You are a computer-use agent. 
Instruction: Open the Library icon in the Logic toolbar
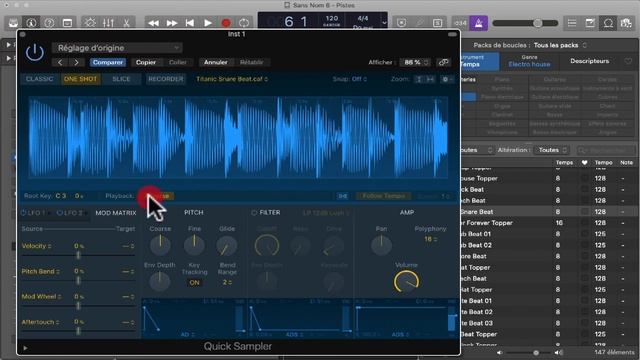[13, 23]
